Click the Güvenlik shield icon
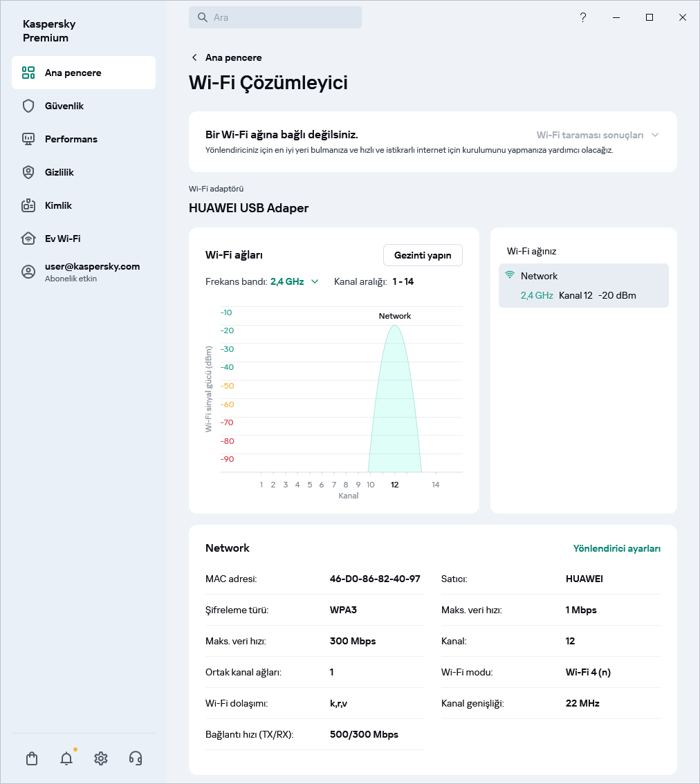 click(x=28, y=106)
